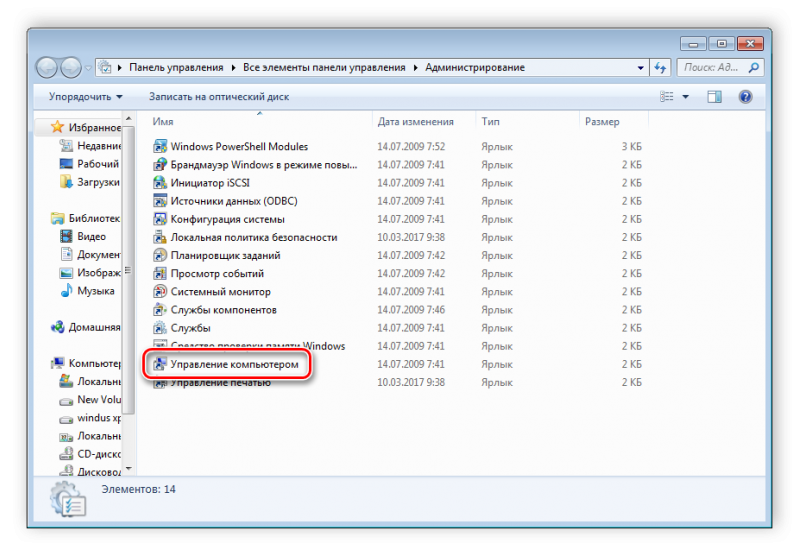This screenshot has height=556, width=800.
Task: Click the Домашняя группа icon
Action: click(x=58, y=327)
